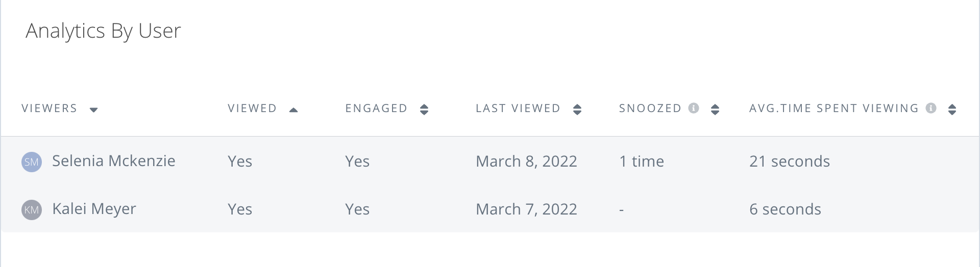The width and height of the screenshot is (980, 267).
Task: Click the Viewed column header label
Action: (252, 109)
